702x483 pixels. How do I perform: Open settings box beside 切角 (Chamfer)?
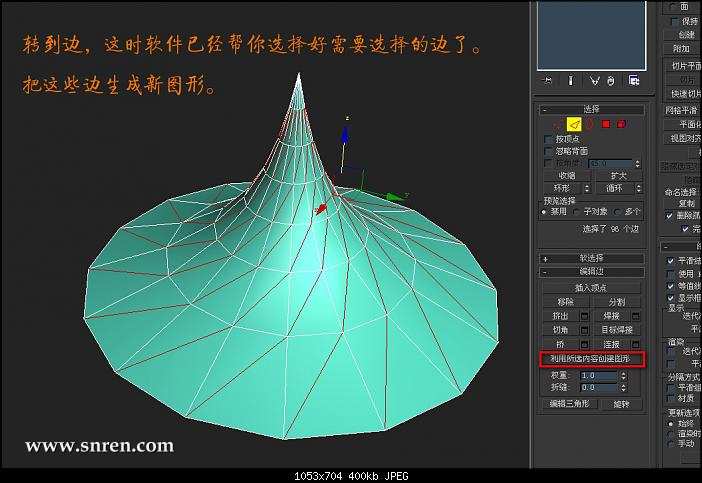584,330
